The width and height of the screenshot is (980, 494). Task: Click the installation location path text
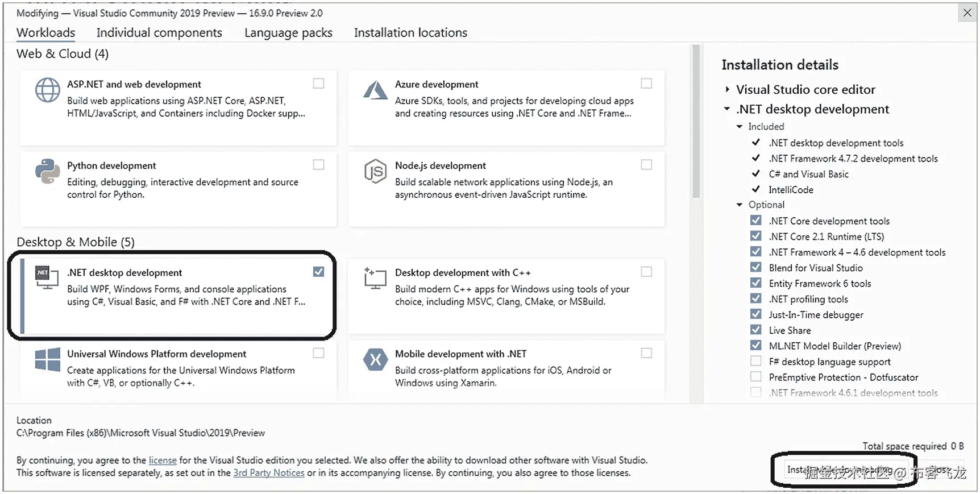click(x=140, y=433)
